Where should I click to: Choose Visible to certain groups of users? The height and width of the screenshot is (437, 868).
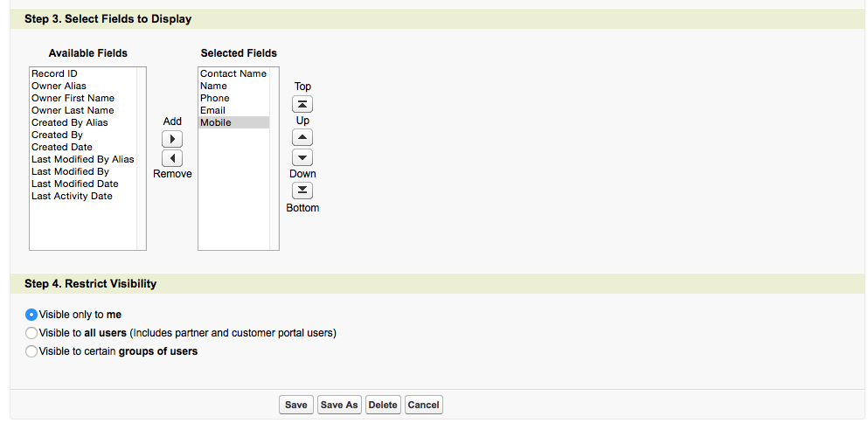[32, 351]
